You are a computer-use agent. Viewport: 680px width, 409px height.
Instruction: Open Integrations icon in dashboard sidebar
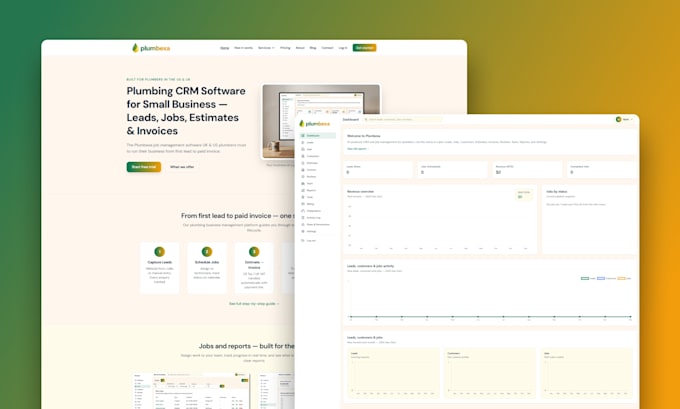(303, 211)
